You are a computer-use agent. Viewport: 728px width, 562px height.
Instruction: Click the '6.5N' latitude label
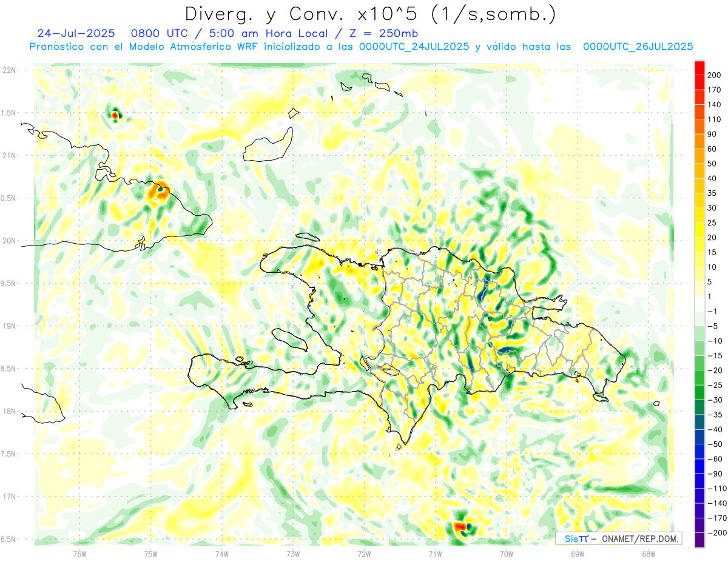(x=8, y=540)
